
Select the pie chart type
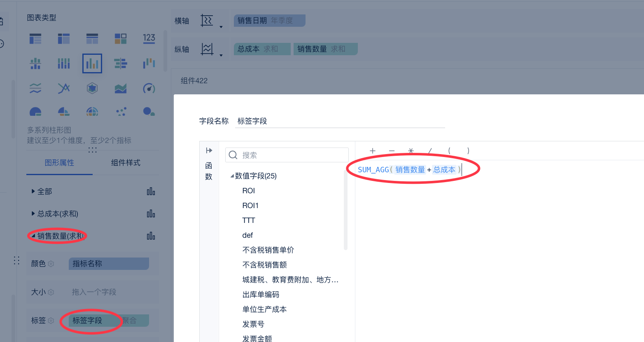(35, 112)
